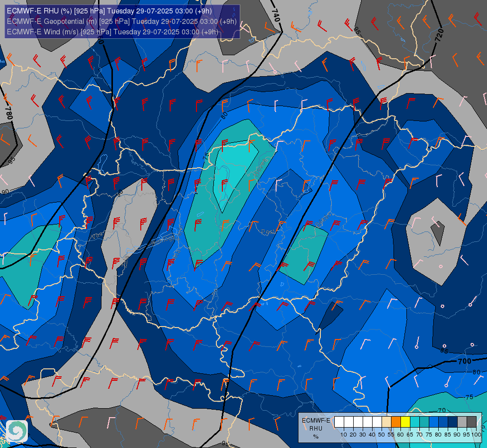487x448 pixels.
Task: Click the 70 humidity contour label
Action: pyautogui.click(x=442, y=410)
